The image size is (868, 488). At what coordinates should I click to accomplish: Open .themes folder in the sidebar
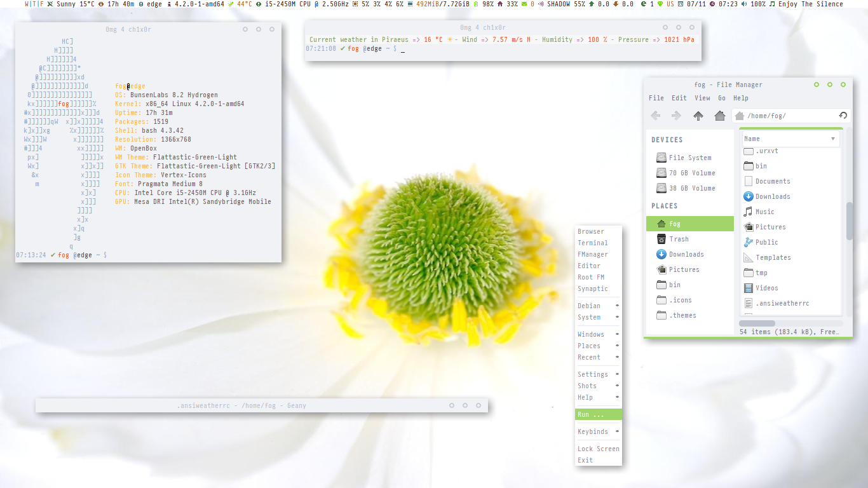tap(690, 315)
